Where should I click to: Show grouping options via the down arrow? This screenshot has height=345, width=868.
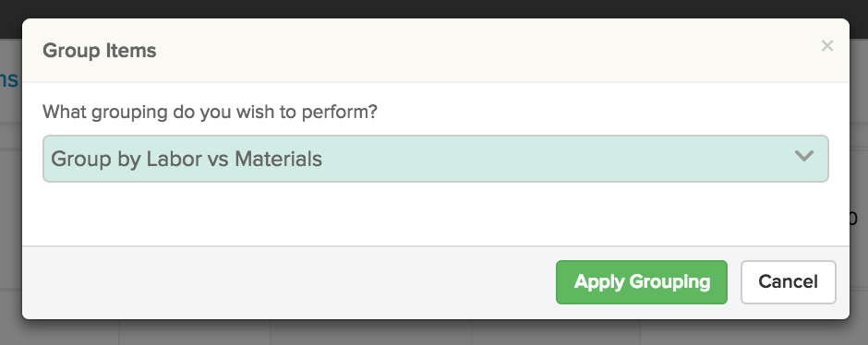point(803,157)
